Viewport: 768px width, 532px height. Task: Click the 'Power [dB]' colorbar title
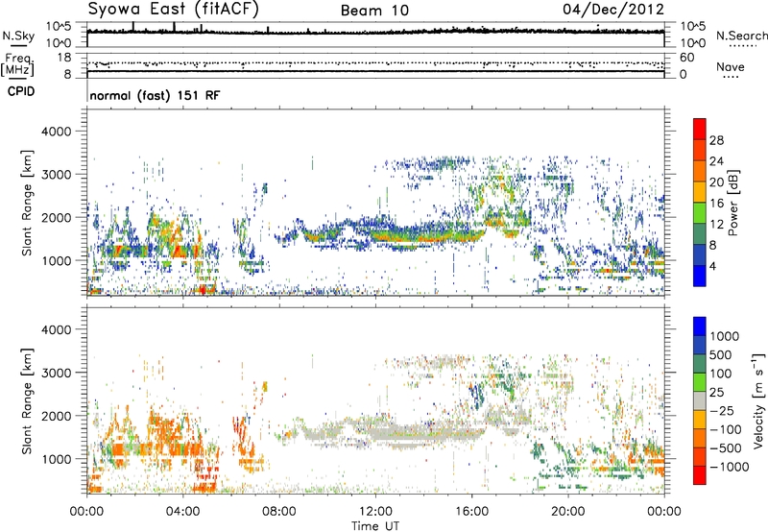732,203
